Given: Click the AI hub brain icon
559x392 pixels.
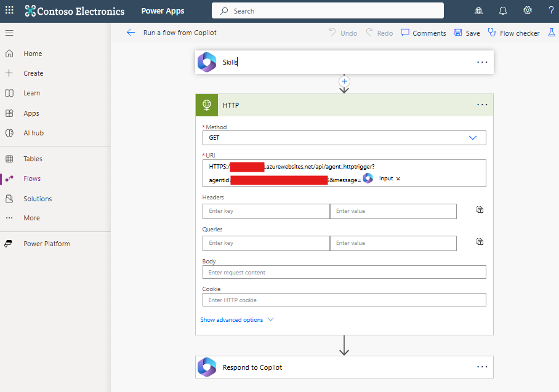Looking at the screenshot, I should click(x=9, y=133).
